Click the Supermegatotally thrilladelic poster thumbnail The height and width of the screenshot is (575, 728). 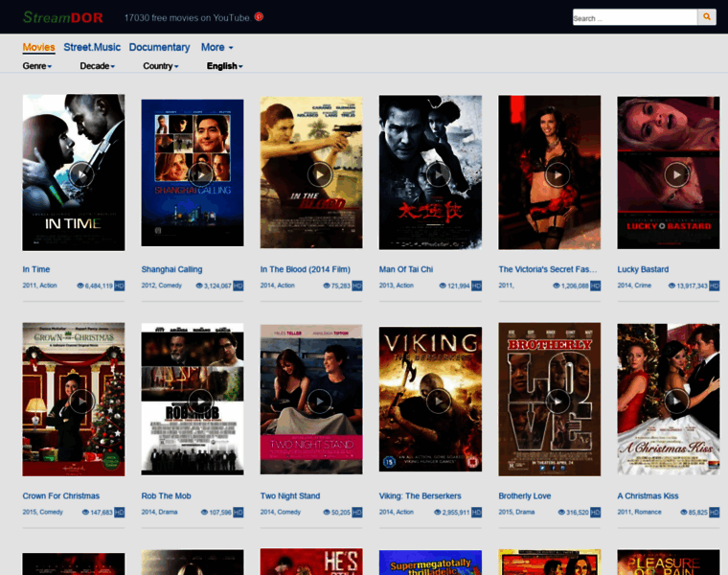430,563
